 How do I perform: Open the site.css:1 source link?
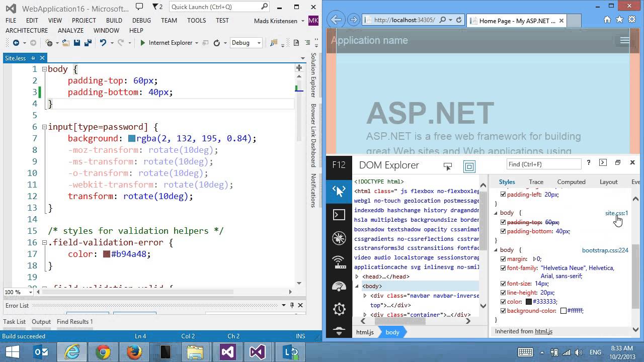pos(616,213)
